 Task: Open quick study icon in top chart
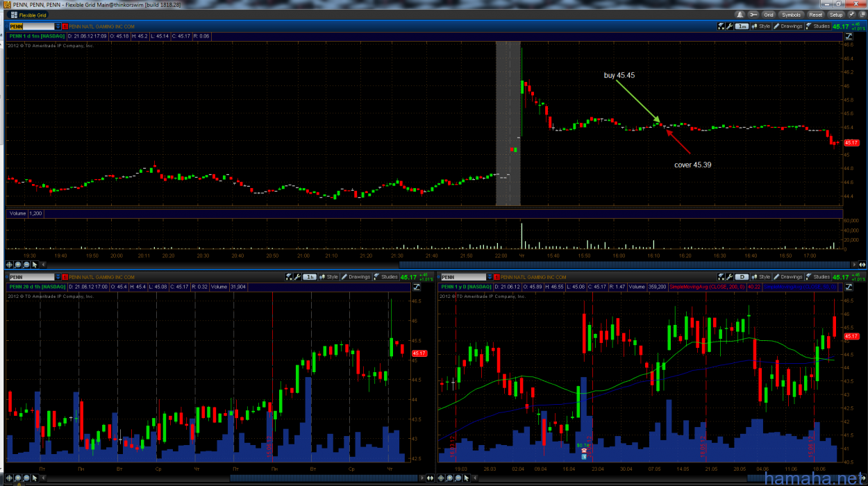(721, 26)
